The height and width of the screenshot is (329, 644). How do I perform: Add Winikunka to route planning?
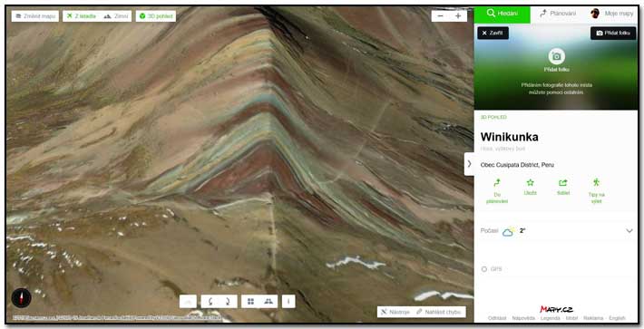(497, 190)
